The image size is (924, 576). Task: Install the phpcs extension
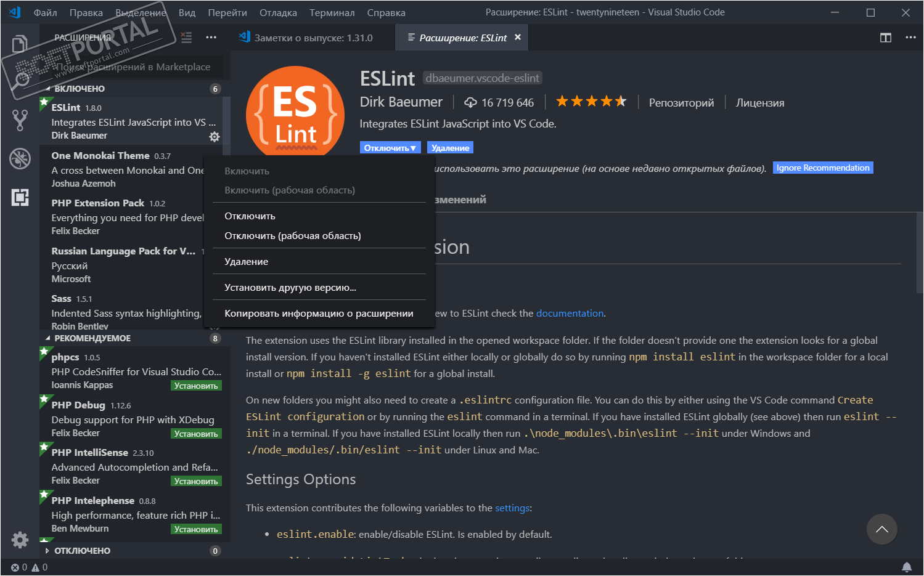195,386
